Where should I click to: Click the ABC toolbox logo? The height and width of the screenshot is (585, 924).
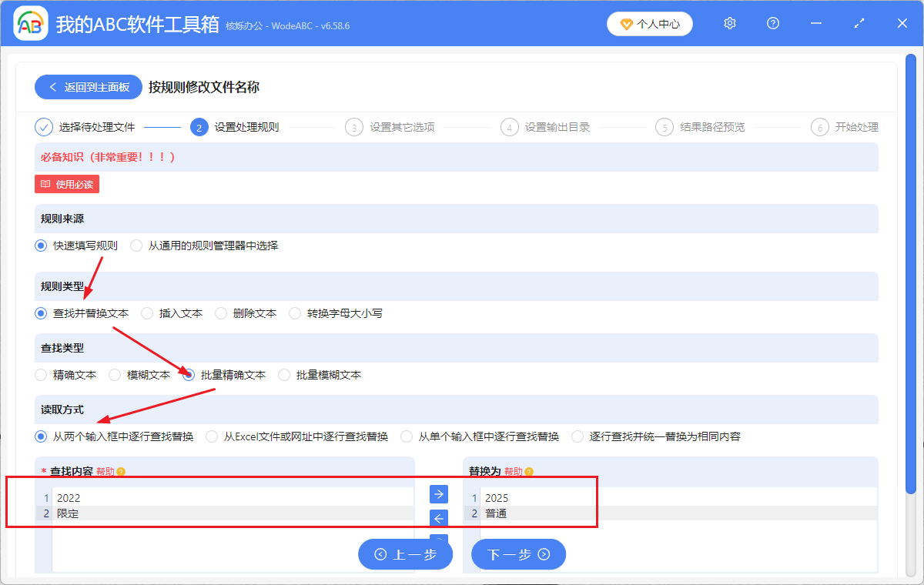point(30,23)
